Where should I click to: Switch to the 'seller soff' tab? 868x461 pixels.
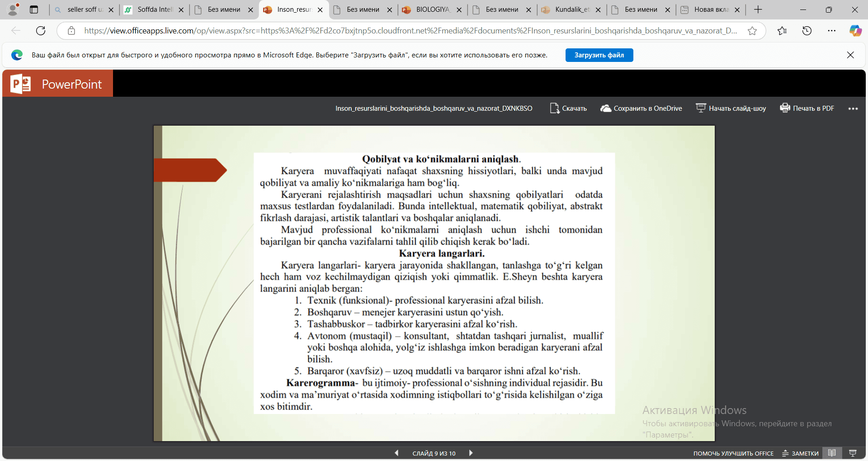pyautogui.click(x=84, y=9)
